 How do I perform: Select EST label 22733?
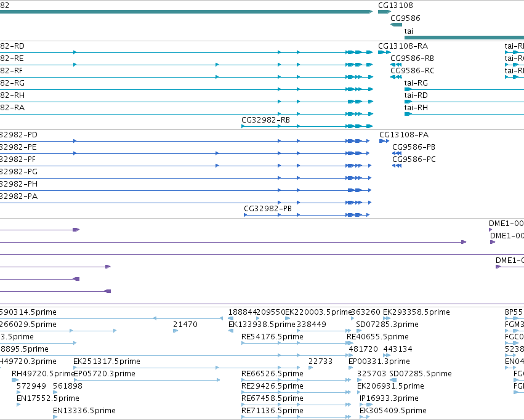coord(320,362)
